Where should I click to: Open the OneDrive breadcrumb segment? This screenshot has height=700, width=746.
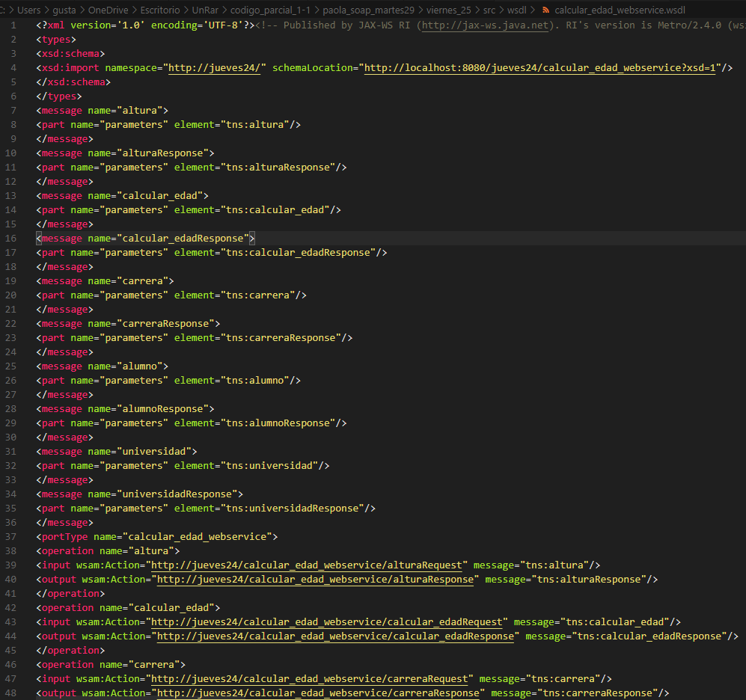(108, 10)
